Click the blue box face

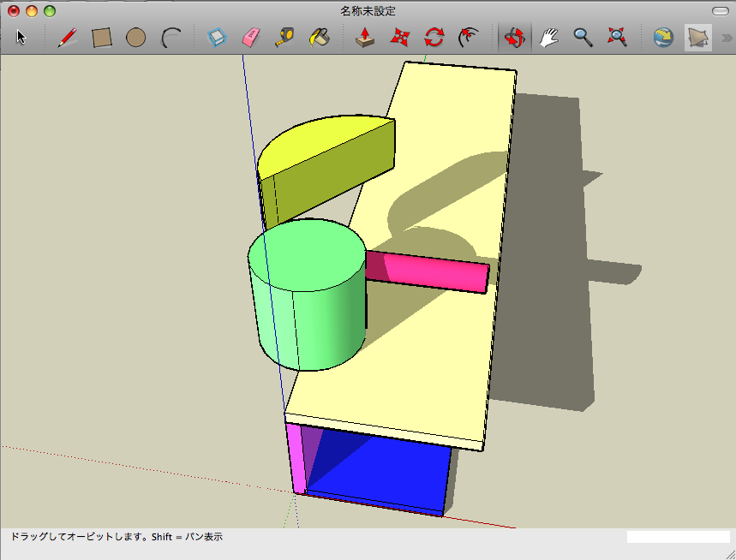pyautogui.click(x=385, y=474)
